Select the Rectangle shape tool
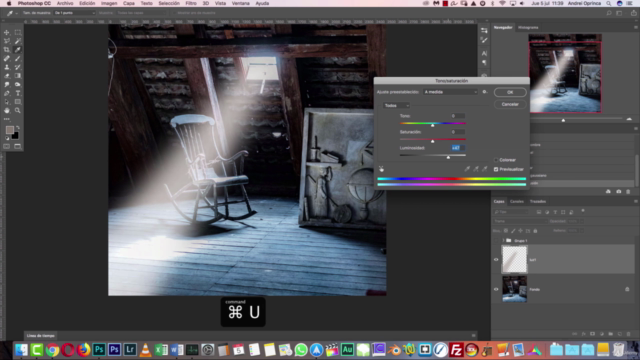 coord(18,102)
